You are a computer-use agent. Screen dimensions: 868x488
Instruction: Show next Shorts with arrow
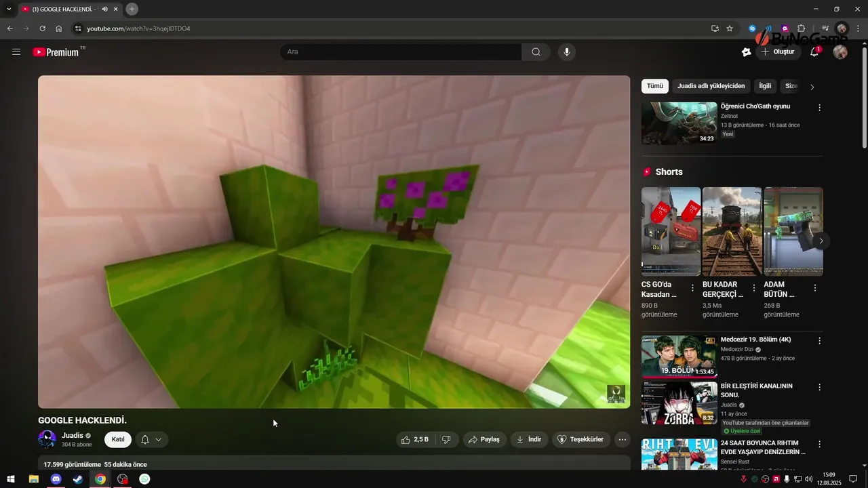[x=821, y=241]
